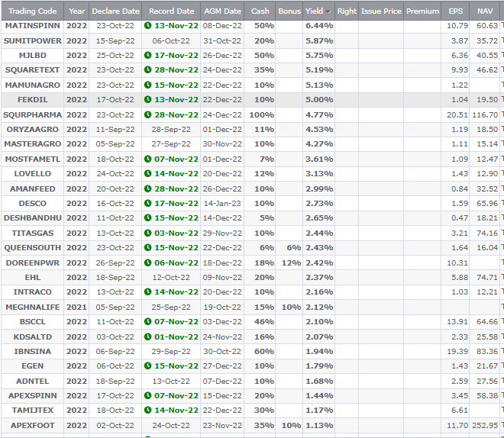
Task: Click the clock icon in the DESCO row
Action: (147, 203)
